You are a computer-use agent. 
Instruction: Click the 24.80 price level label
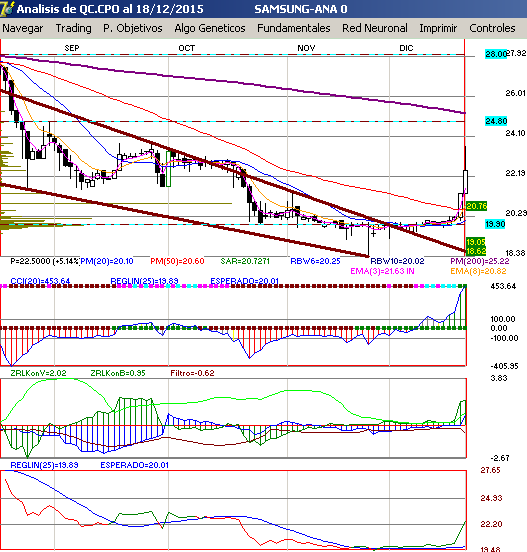tap(496, 121)
